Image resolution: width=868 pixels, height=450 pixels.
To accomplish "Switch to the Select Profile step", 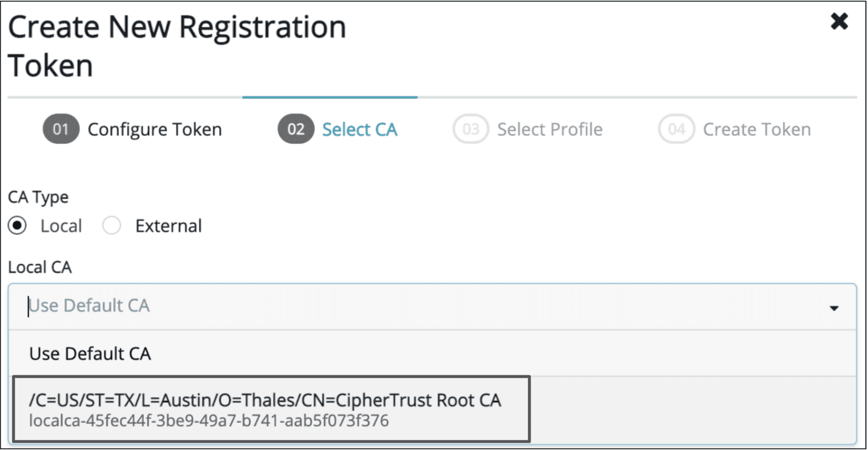I will 550,129.
